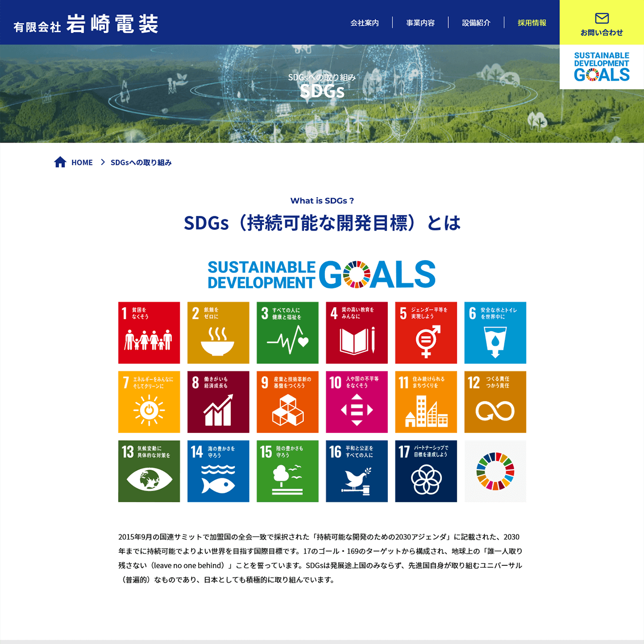Select SDG goal 3 health and well-being tile

pyautogui.click(x=287, y=333)
